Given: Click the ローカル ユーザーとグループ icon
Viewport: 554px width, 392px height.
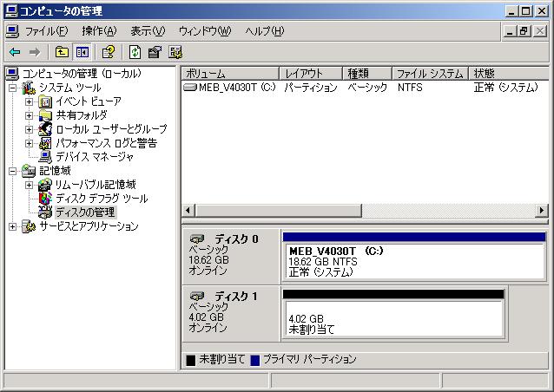Looking at the screenshot, I should pos(45,129).
